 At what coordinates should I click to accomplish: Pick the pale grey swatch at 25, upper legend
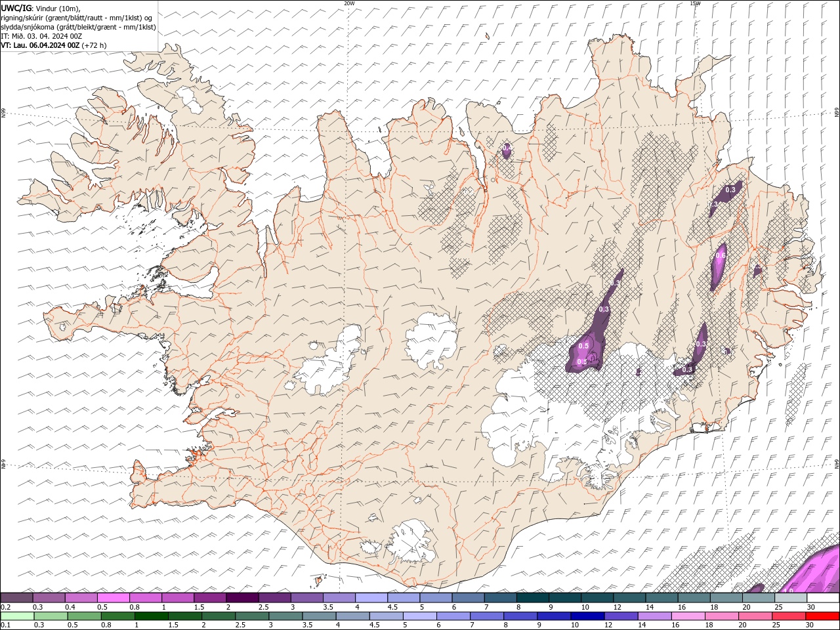pos(790,598)
